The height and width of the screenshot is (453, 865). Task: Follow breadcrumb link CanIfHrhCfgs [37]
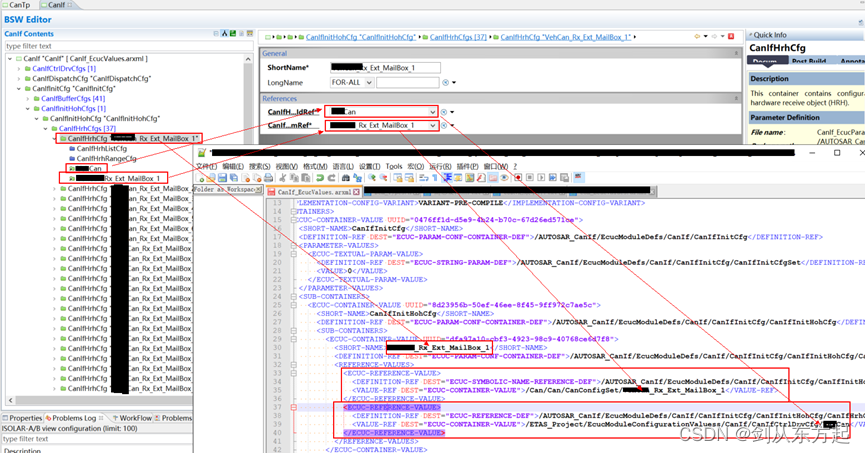pyautogui.click(x=458, y=37)
